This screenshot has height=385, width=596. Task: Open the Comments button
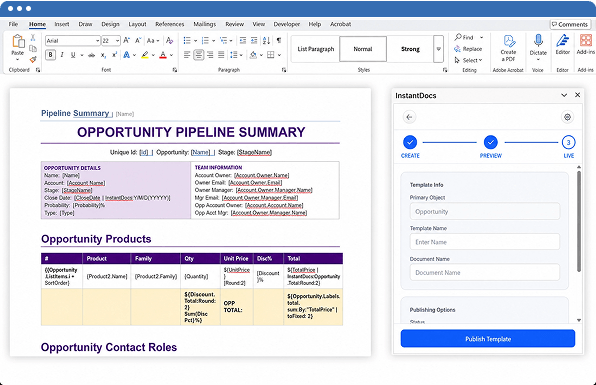569,24
